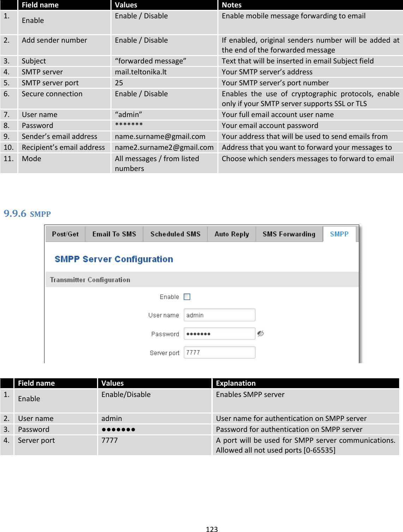Go to SMS Forwarding tab
Screen dimensions: 403x532
[289, 234]
